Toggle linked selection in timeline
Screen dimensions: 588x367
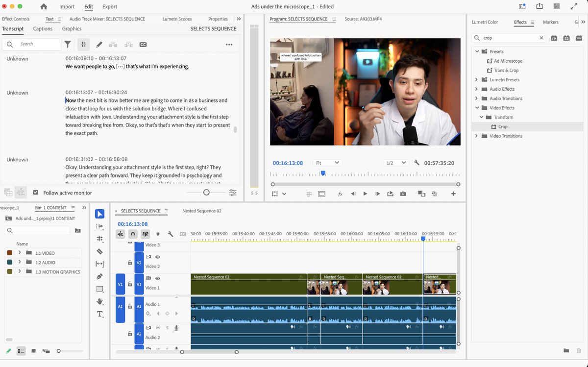145,234
